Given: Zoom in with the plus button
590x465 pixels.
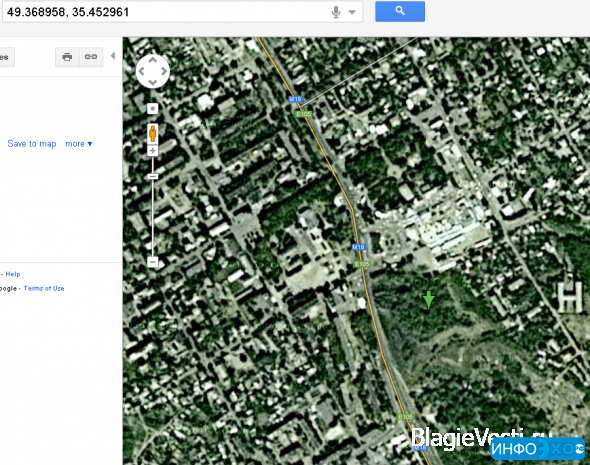Looking at the screenshot, I should pyautogui.click(x=152, y=151).
